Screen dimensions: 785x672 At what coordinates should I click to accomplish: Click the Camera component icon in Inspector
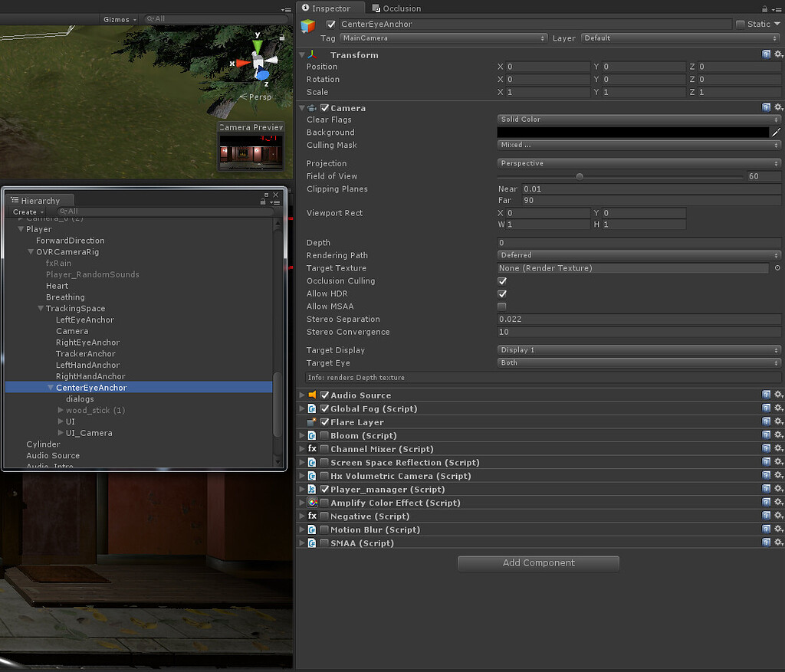311,107
